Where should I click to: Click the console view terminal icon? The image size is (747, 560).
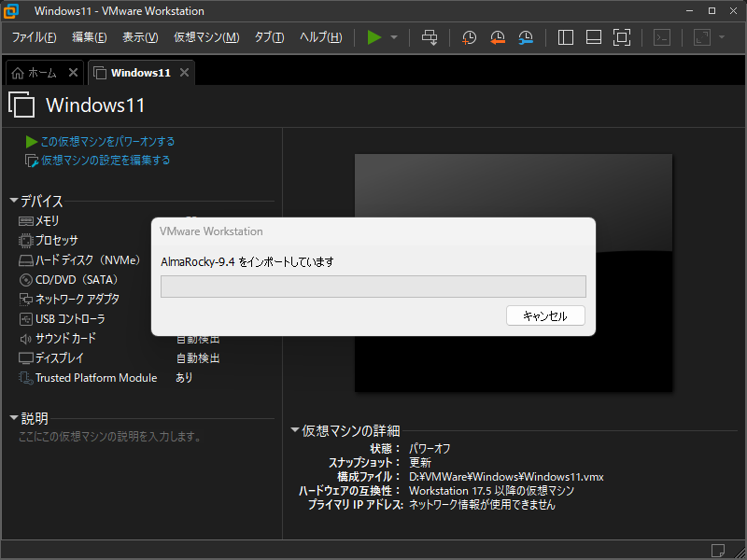[662, 37]
